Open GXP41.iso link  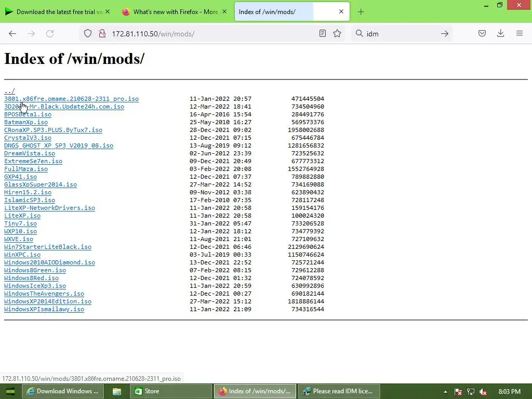(20, 177)
